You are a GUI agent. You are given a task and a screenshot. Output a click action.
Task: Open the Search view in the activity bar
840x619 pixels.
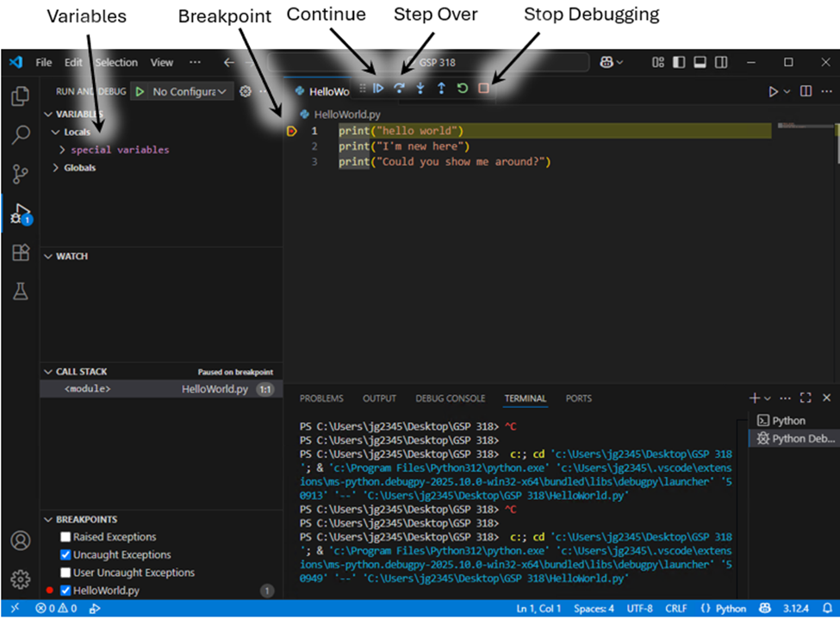20,135
